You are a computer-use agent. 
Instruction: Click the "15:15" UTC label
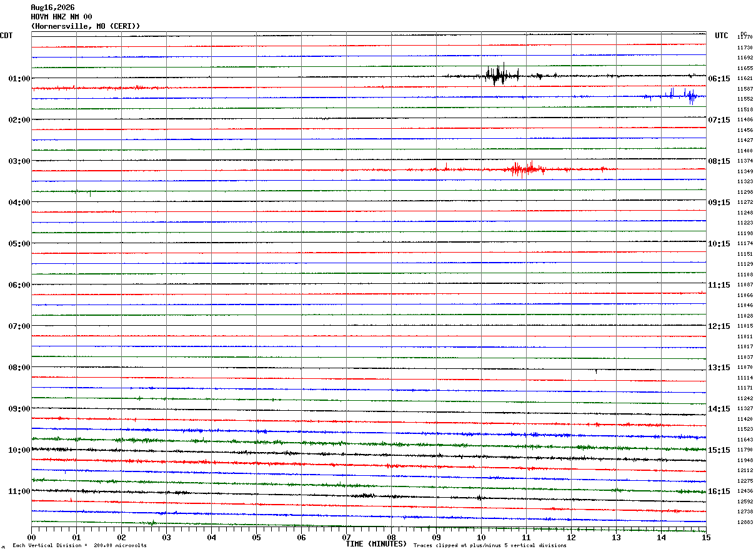[x=719, y=450]
